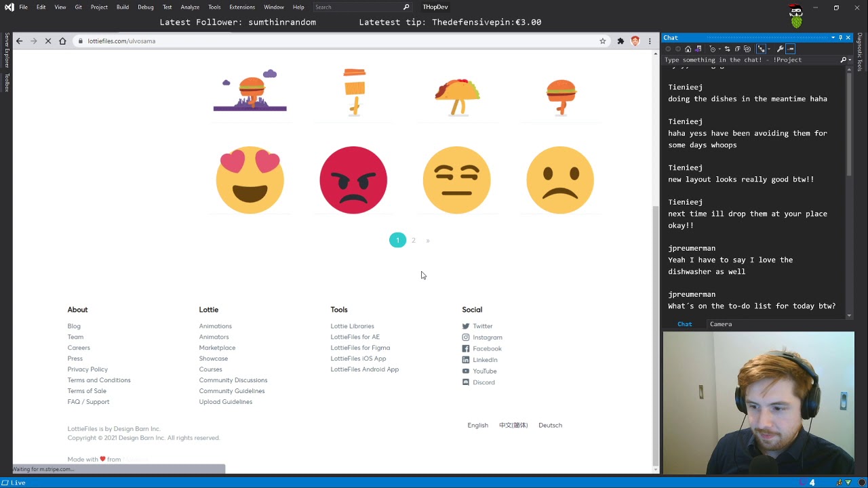
Task: Open the LottieFiles for Figma link
Action: point(360,348)
